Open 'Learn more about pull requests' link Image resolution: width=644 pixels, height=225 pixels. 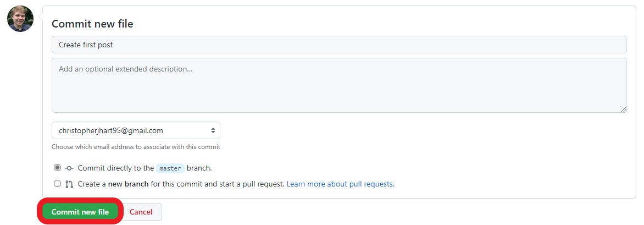(340, 184)
